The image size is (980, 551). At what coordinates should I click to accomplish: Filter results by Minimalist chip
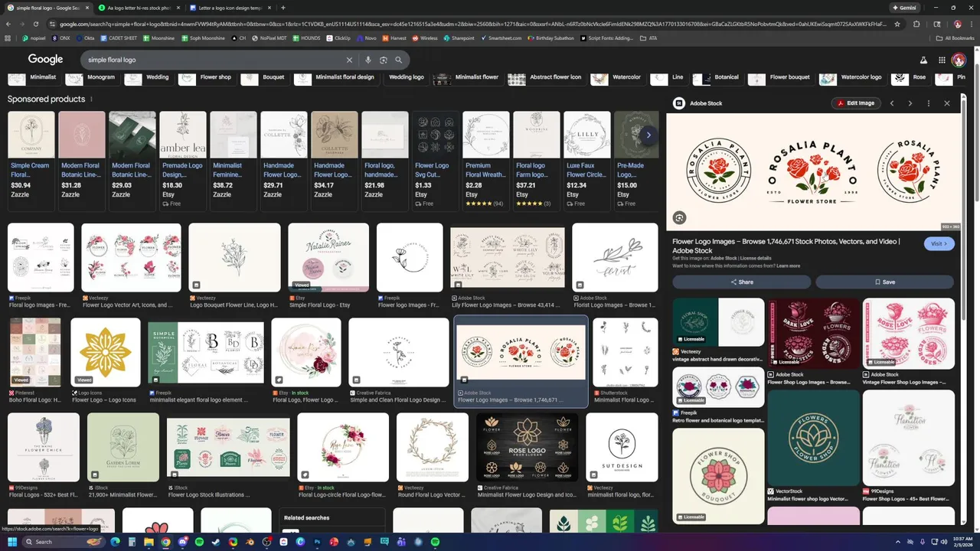34,77
